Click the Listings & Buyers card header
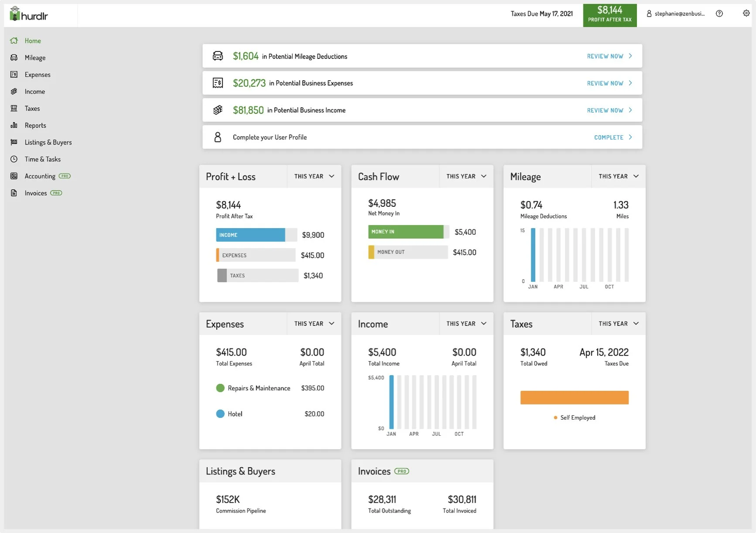Screen dimensions: 756x533 tap(270, 471)
